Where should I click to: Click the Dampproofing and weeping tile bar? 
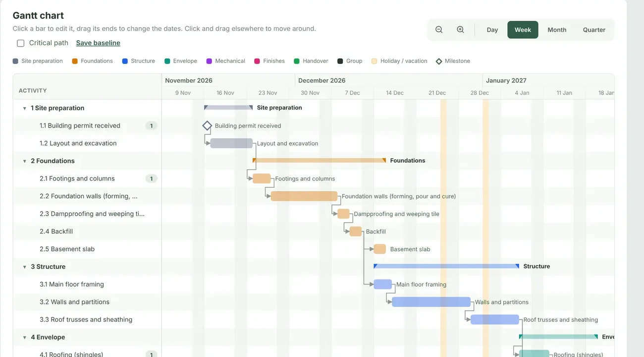(344, 214)
